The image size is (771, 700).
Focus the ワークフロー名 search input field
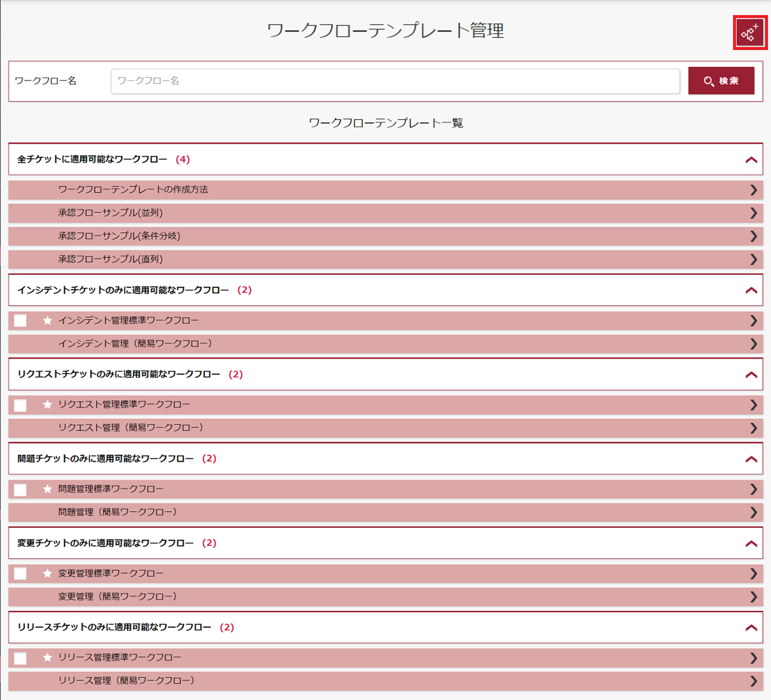point(395,81)
